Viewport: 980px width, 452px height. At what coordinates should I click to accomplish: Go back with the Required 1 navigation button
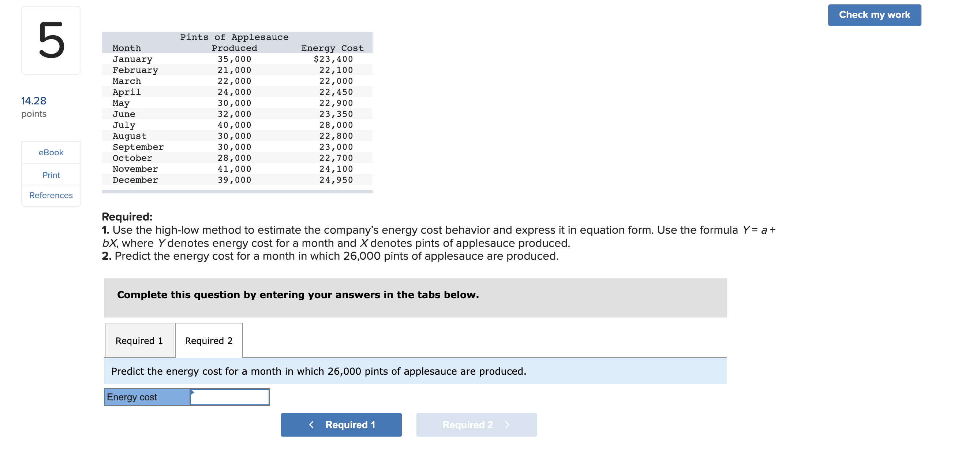341,424
